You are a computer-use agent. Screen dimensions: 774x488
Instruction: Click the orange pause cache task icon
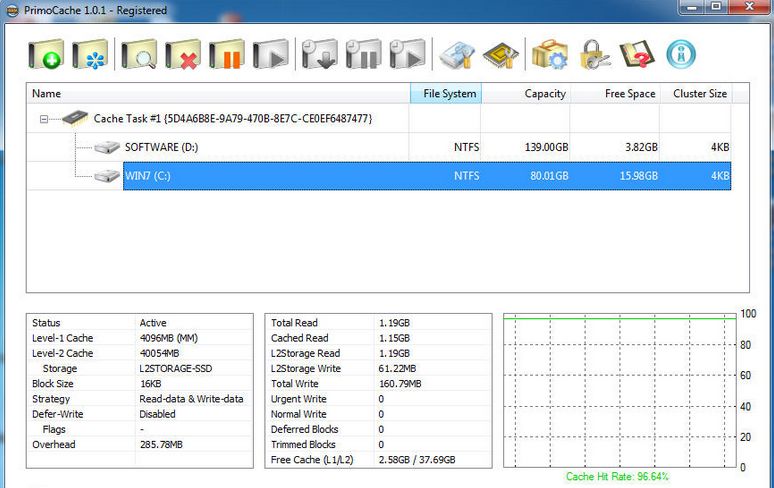click(x=227, y=54)
